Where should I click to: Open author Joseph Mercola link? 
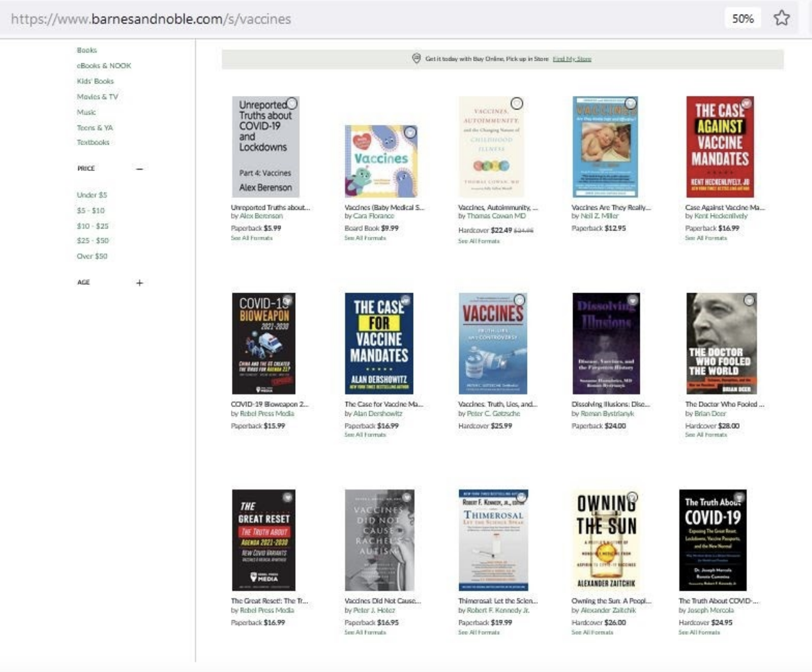pyautogui.click(x=711, y=611)
